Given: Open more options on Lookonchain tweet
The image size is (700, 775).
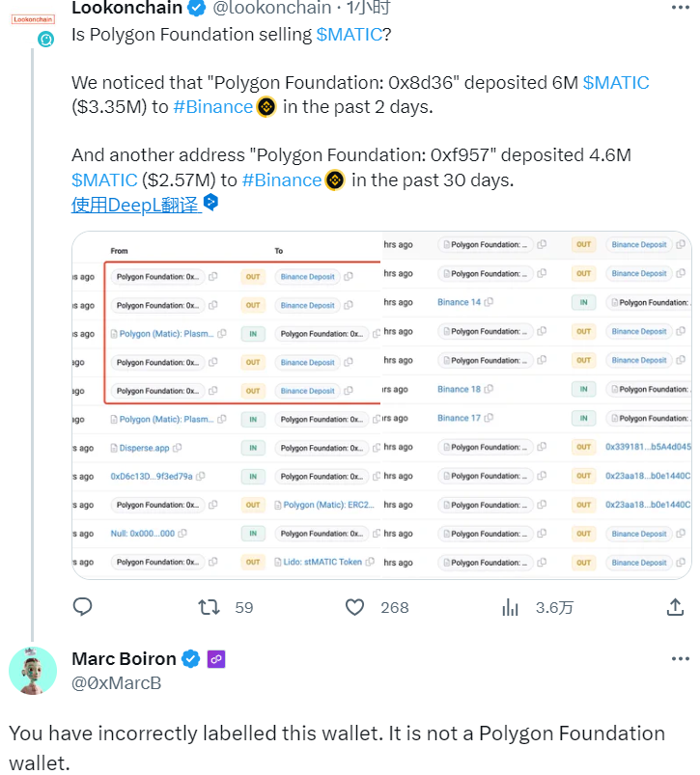Looking at the screenshot, I should pos(681,8).
